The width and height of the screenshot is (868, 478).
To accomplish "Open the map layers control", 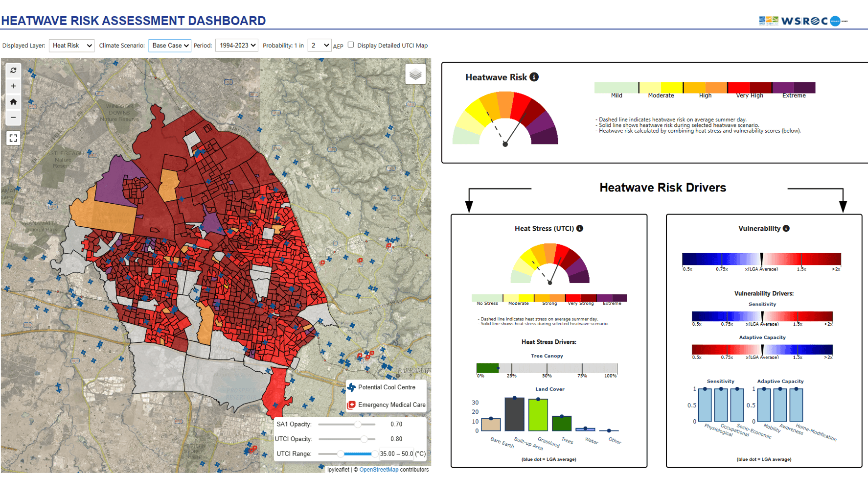I will [x=415, y=74].
